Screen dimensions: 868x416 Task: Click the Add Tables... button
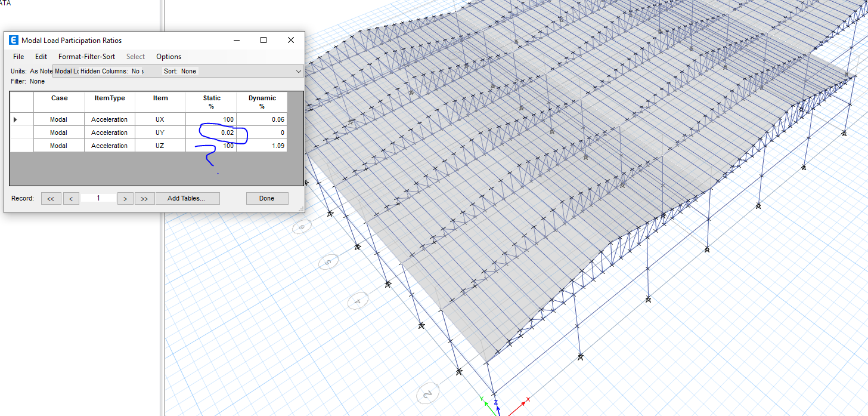(187, 199)
